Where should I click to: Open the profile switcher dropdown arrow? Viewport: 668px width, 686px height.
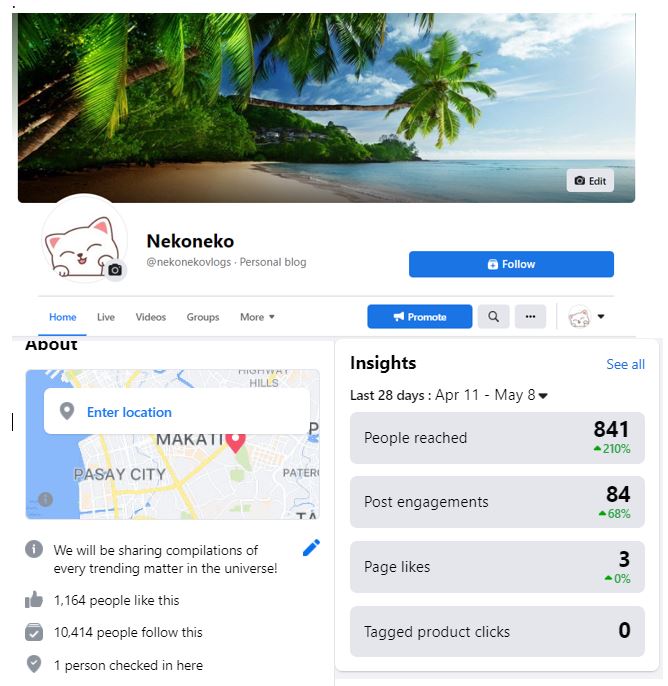click(x=601, y=316)
